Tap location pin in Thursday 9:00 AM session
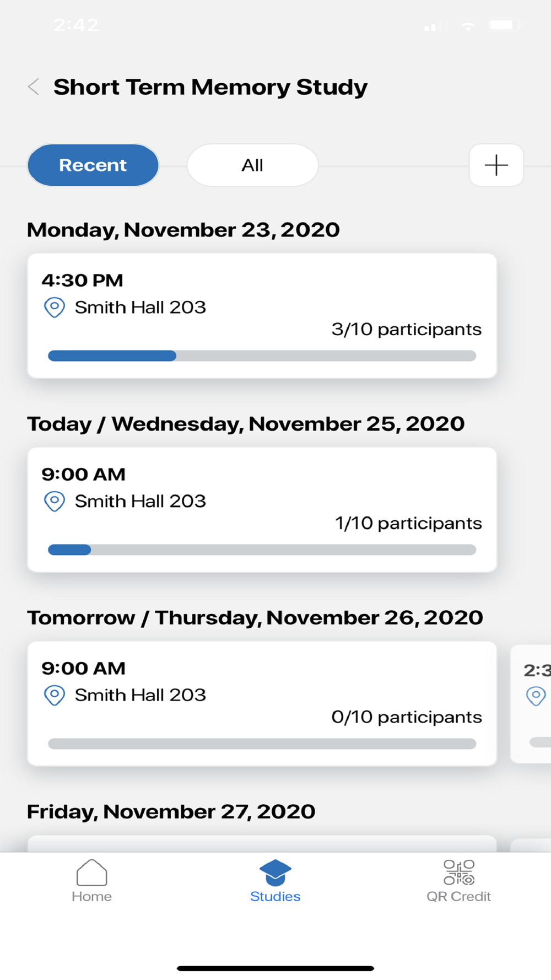The height and width of the screenshot is (980, 551). tap(55, 695)
